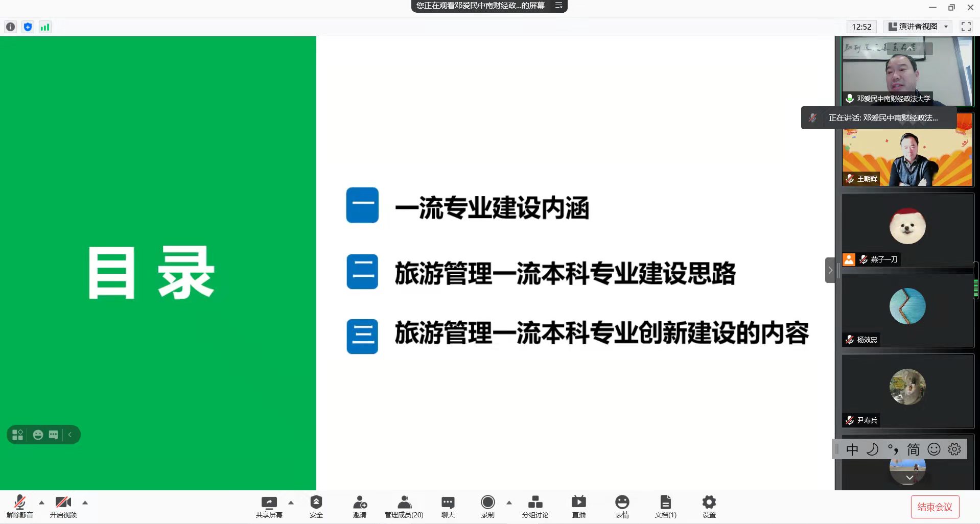Open breakout rooms (分组讨论)
Image resolution: width=980 pixels, height=524 pixels.
pos(535,506)
